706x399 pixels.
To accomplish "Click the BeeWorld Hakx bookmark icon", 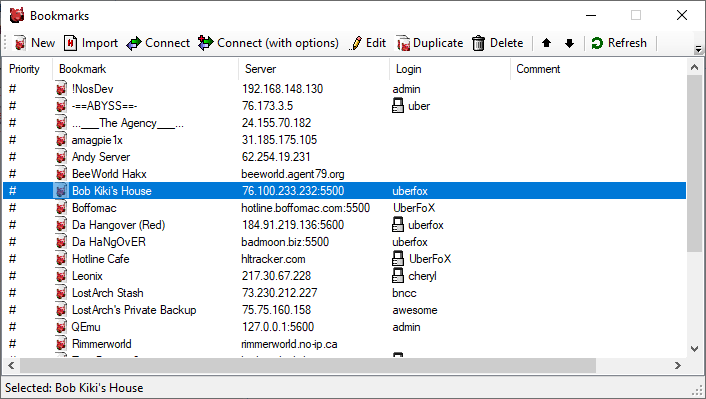I will tap(61, 174).
